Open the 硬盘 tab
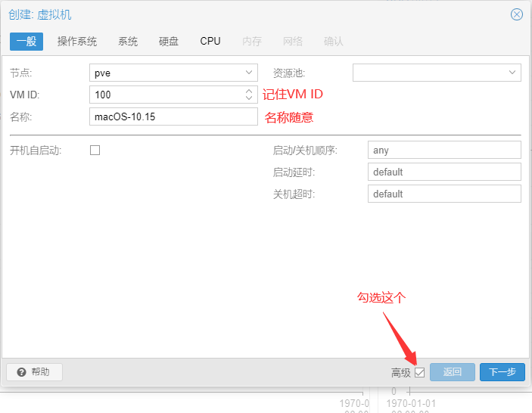This screenshot has height=413, width=532. point(169,42)
